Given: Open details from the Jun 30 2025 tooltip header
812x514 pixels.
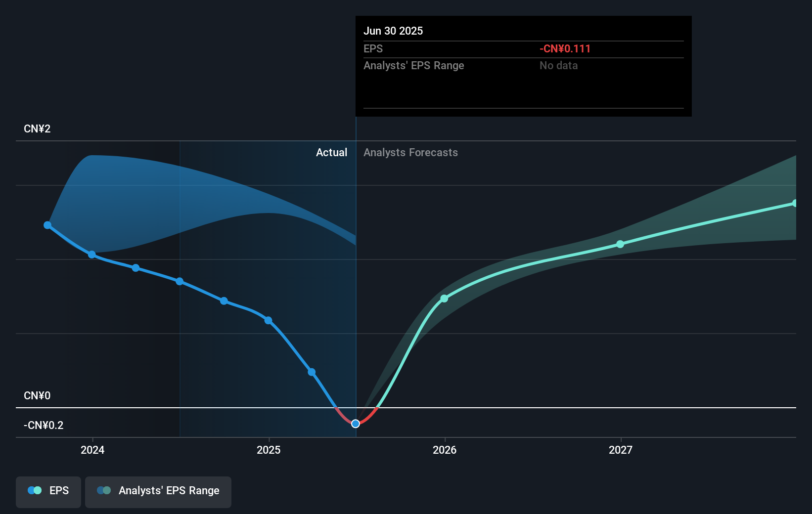Looking at the screenshot, I should (x=393, y=31).
